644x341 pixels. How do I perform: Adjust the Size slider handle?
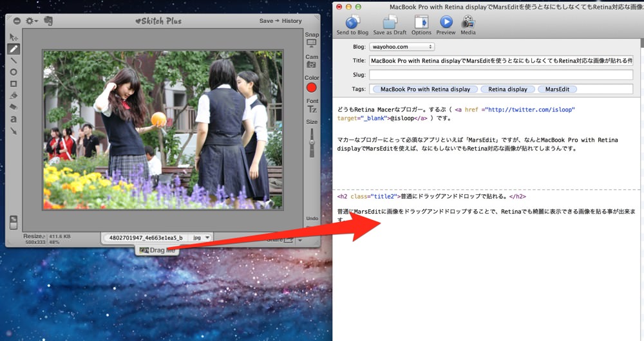312,142
